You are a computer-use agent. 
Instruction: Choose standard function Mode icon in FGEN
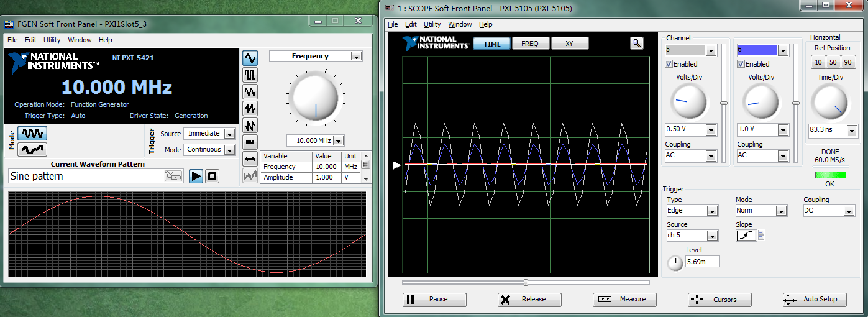point(32,133)
